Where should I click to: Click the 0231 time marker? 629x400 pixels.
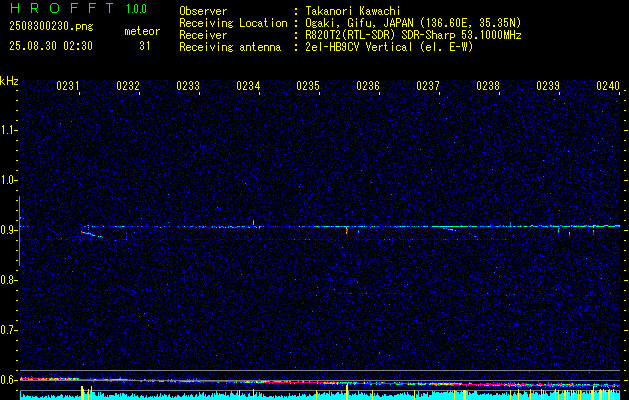(x=68, y=86)
